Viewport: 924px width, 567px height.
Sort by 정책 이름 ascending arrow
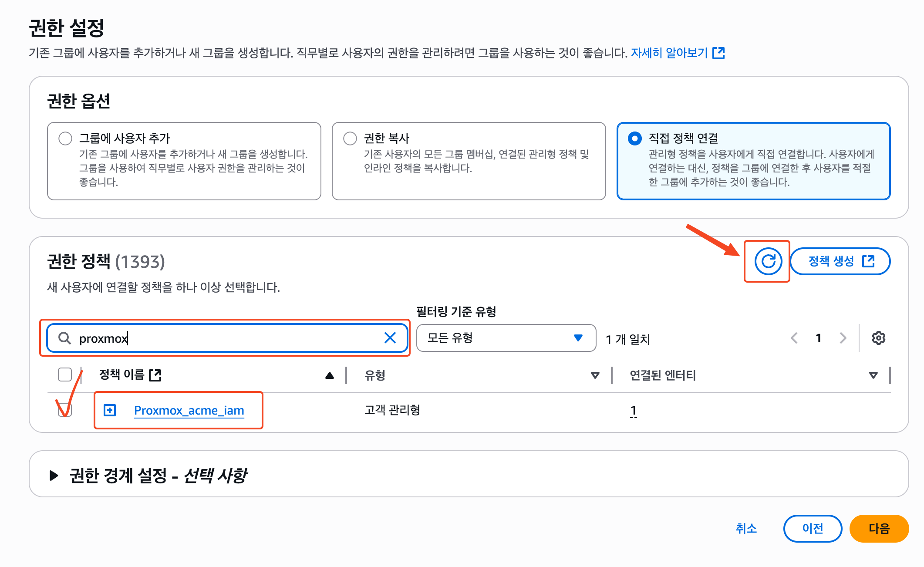pos(330,375)
